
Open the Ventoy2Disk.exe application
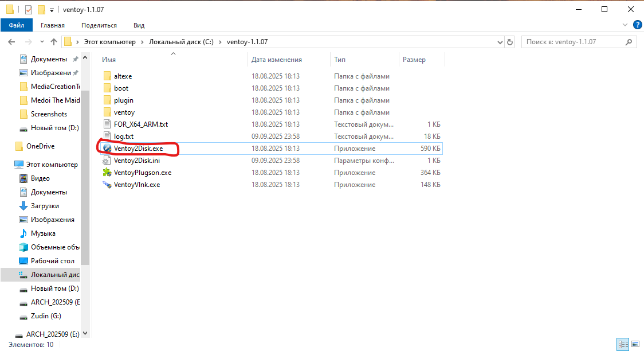(x=138, y=149)
